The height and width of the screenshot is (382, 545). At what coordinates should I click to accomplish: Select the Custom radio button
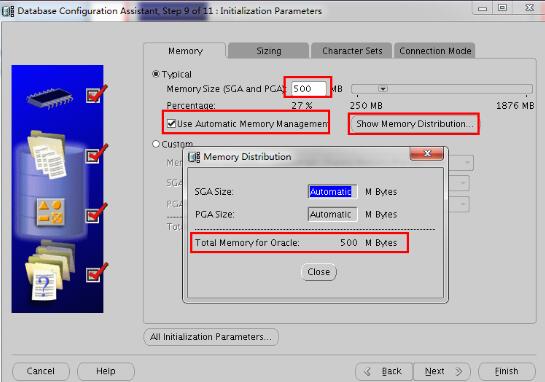tap(156, 144)
